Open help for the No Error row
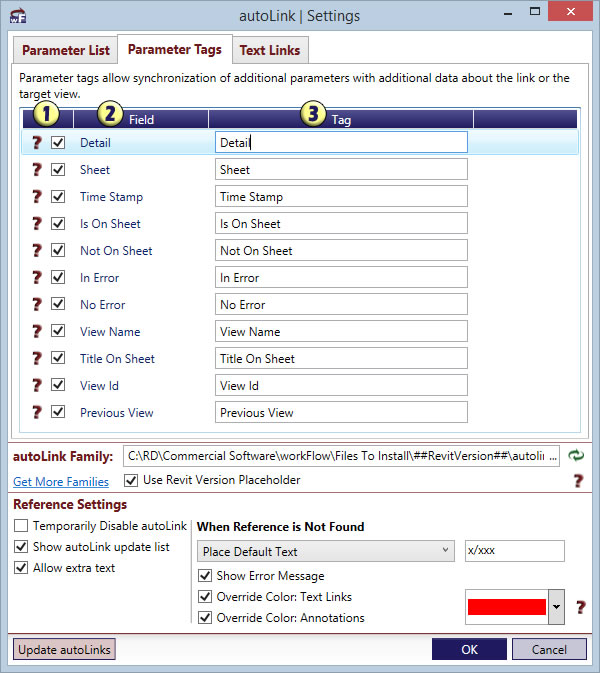Image resolution: width=600 pixels, height=673 pixels. tap(37, 305)
